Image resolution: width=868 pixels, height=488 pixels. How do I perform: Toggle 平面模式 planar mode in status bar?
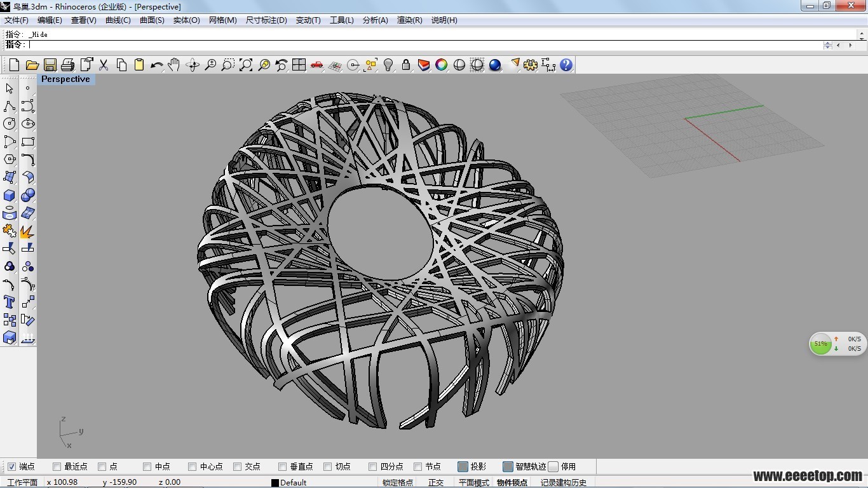474,482
